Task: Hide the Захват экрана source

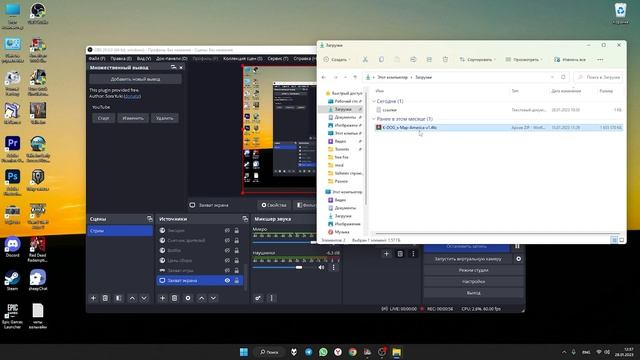Action: (227, 281)
